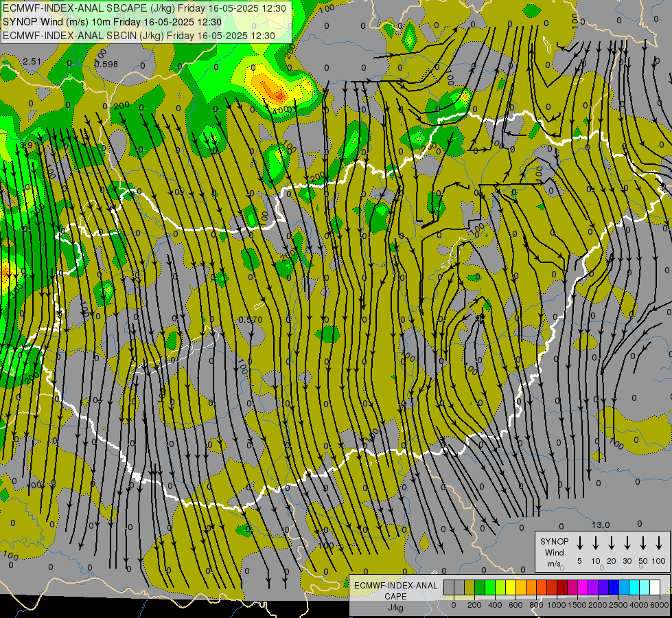Click 'SYNOP' label in the wind legend
The image size is (672, 618).
click(554, 541)
